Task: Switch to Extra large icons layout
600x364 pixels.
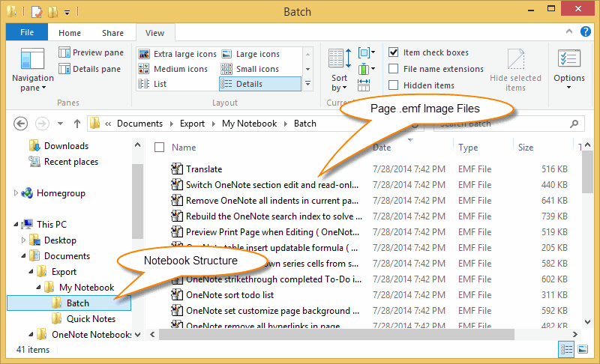Action: pos(178,54)
